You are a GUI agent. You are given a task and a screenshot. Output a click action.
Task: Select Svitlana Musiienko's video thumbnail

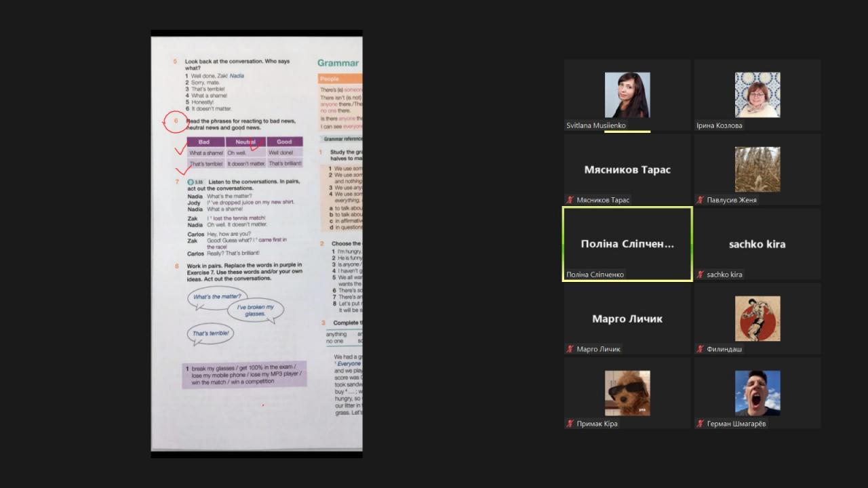[627, 95]
